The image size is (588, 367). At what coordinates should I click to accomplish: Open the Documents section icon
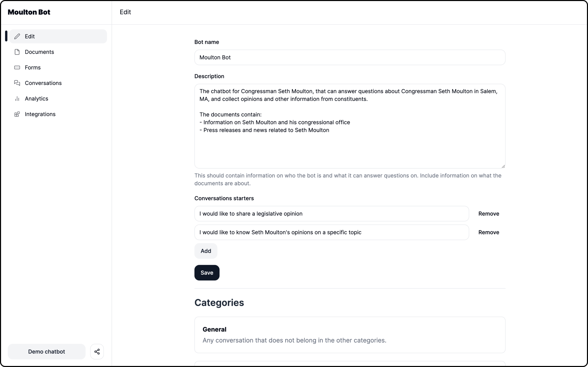[17, 52]
